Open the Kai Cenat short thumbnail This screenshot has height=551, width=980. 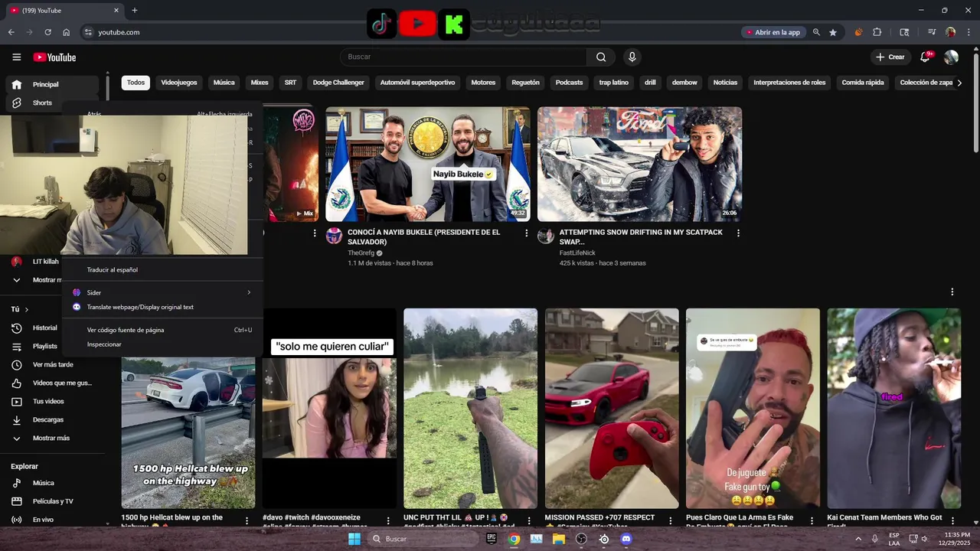click(894, 409)
